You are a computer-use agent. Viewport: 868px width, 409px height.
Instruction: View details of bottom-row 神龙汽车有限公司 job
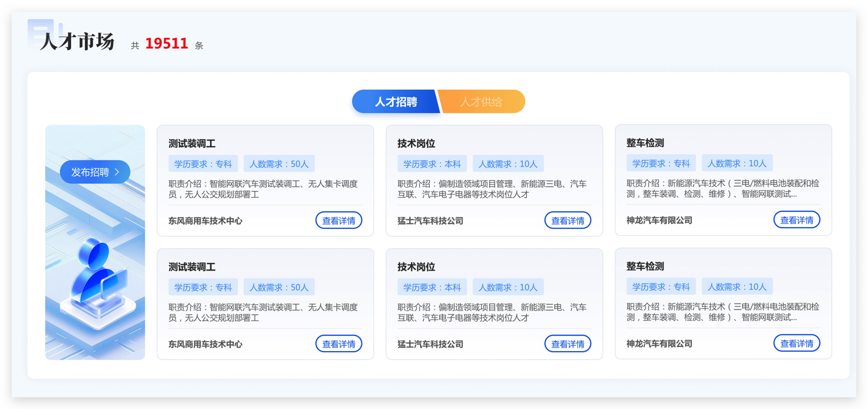pos(796,344)
